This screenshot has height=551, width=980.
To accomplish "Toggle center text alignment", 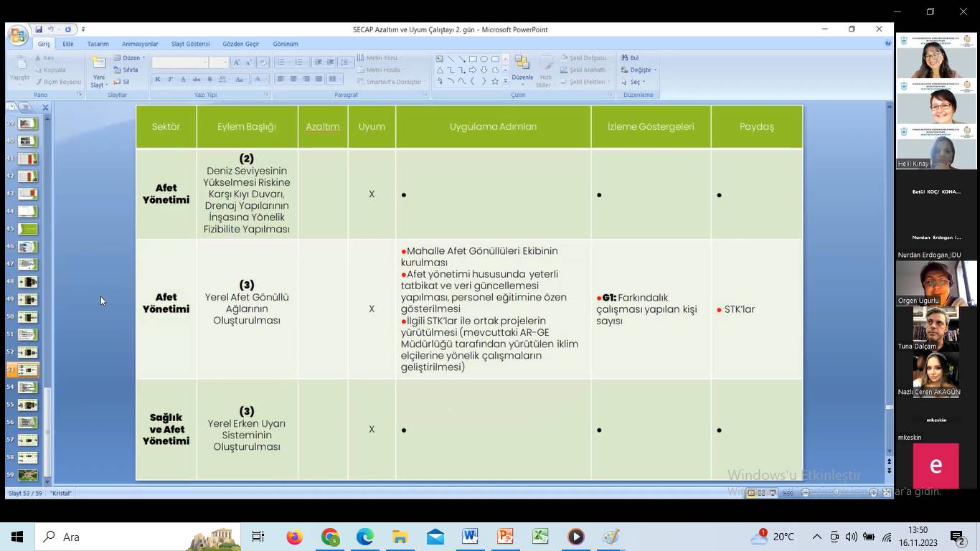I will pos(293,79).
